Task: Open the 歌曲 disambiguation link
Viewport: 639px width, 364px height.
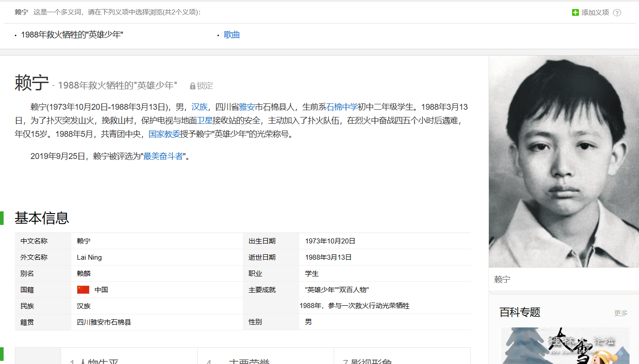Action: 232,35
